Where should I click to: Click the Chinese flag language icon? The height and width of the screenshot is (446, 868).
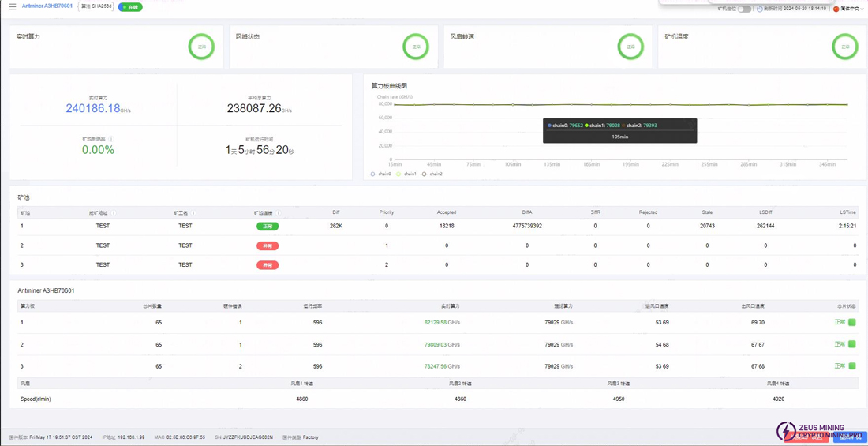pyautogui.click(x=836, y=9)
